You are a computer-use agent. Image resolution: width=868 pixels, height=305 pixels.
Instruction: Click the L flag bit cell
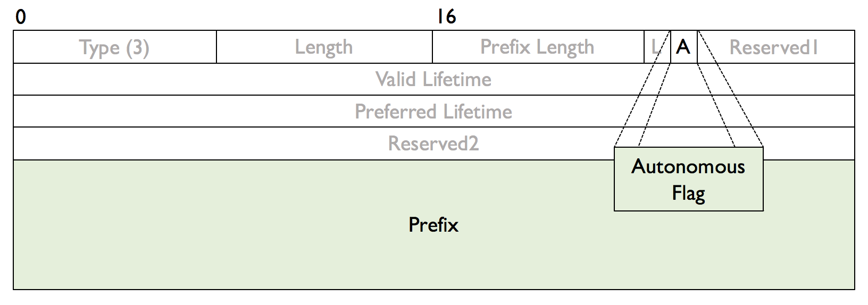657,47
